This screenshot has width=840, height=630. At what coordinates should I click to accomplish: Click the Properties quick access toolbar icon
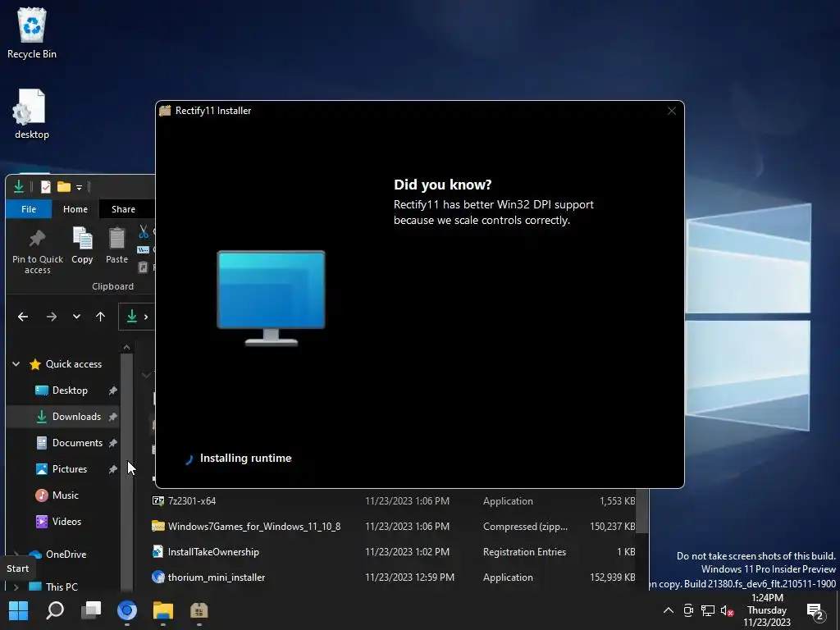pos(46,186)
